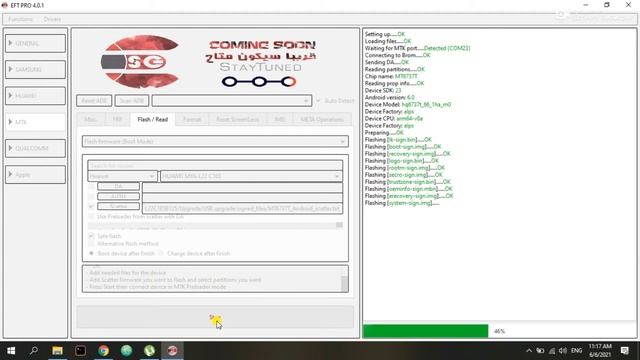
Task: Show hidden system tray icons
Action: (529, 351)
